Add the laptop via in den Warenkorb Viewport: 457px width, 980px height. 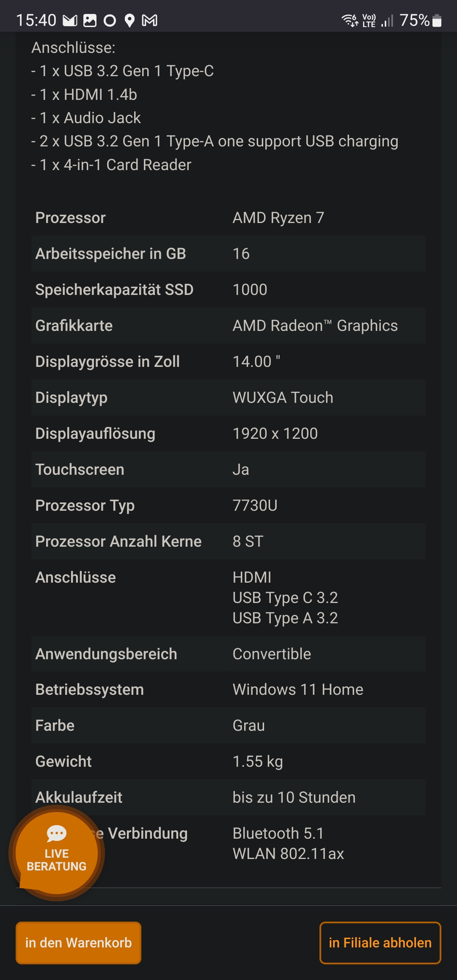coord(78,943)
